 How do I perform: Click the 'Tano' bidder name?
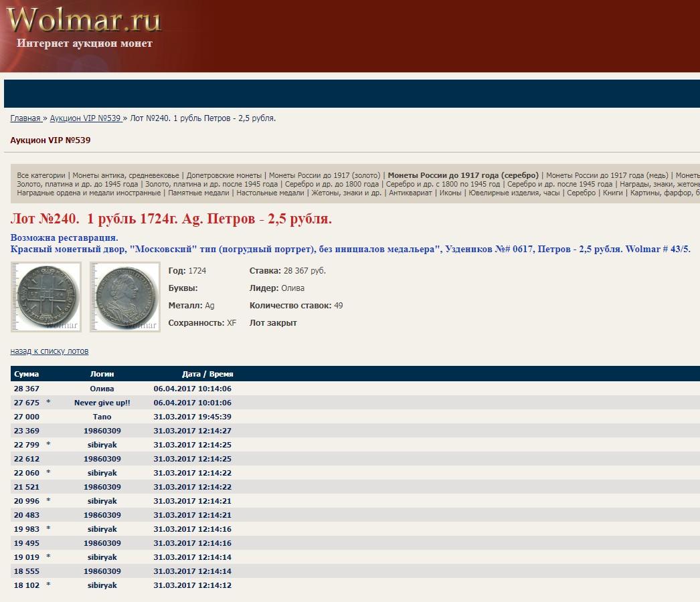[x=102, y=417]
